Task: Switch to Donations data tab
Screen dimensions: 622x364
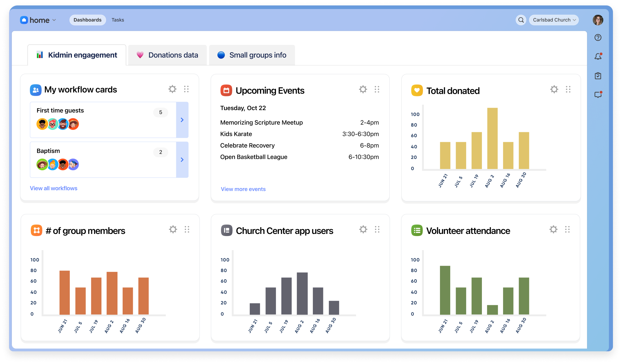Action: (168, 55)
